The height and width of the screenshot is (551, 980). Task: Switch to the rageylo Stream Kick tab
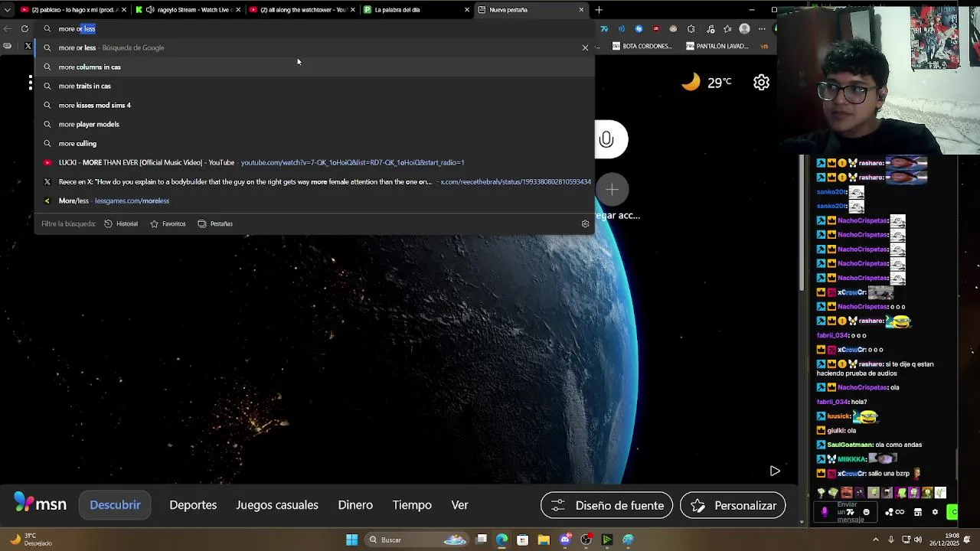point(188,10)
